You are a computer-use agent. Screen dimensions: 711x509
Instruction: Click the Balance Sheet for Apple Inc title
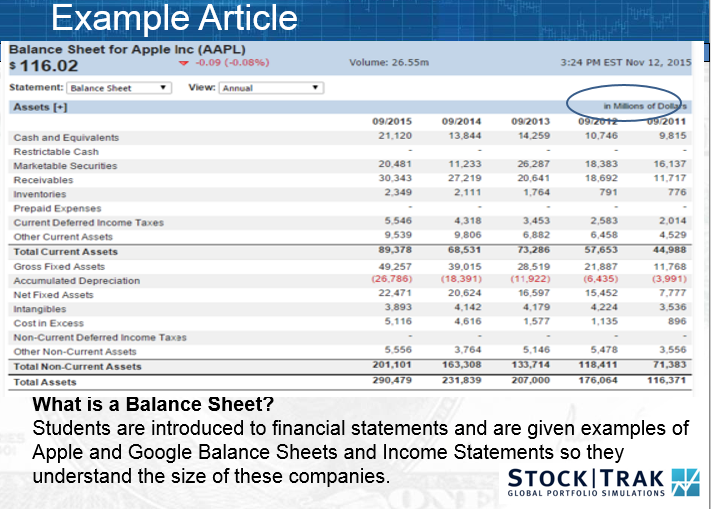click(127, 49)
